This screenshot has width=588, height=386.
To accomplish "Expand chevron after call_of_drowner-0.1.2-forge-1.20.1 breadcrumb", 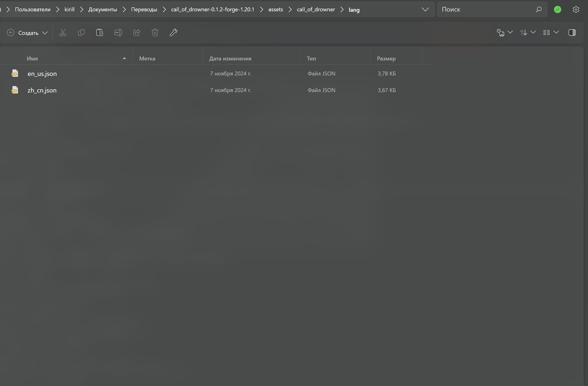I will pyautogui.click(x=261, y=9).
